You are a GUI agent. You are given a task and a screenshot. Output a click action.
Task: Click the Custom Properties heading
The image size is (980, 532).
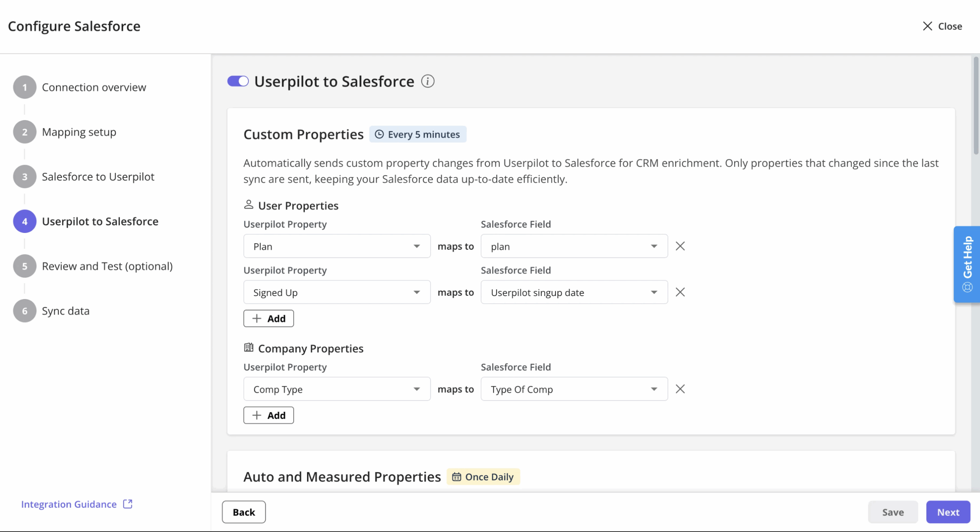pos(304,134)
